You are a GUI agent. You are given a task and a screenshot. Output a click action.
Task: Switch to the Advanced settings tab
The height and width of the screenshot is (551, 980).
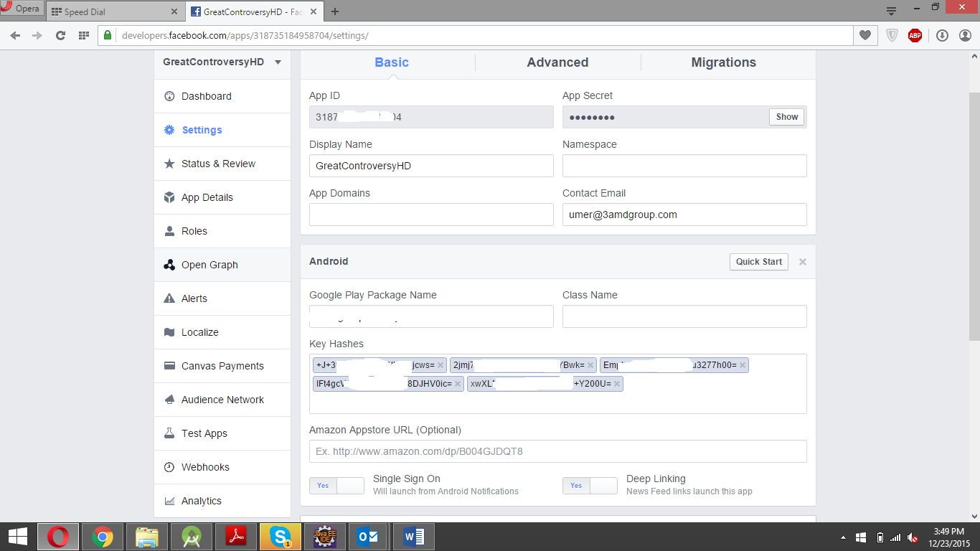557,62
